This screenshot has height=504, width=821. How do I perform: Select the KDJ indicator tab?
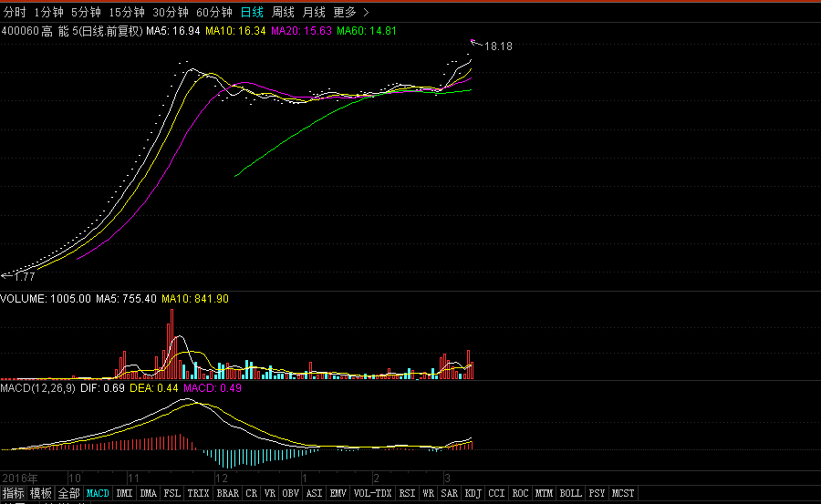click(x=473, y=493)
